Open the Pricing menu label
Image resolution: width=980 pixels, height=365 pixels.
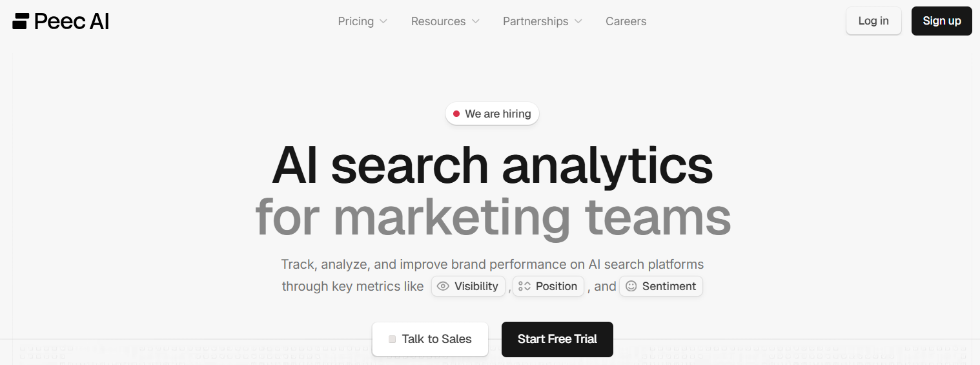(x=356, y=21)
